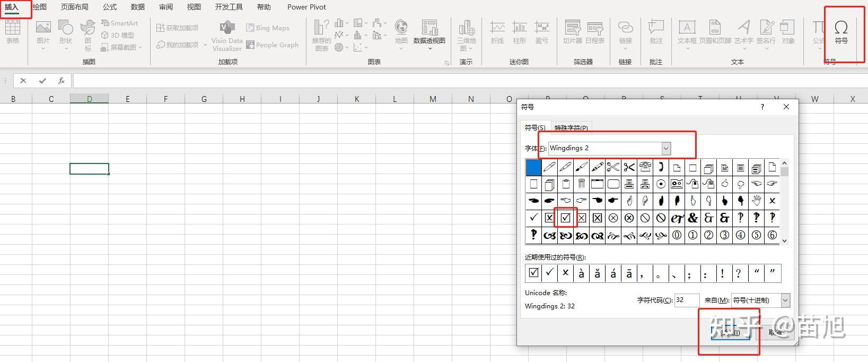Click the 对象 object button
Image resolution: width=868 pixels, height=362 pixels.
coord(788,32)
